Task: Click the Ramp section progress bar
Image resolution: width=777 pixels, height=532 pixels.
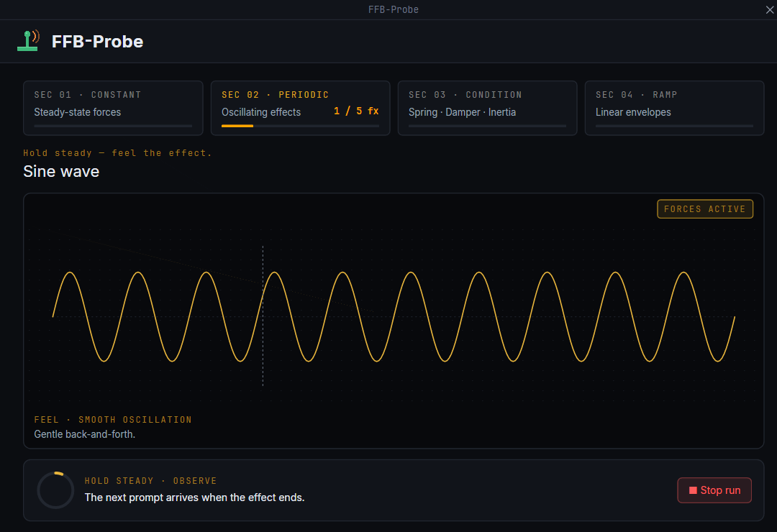Action: [674, 127]
